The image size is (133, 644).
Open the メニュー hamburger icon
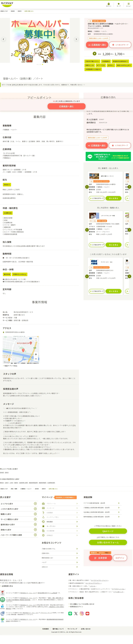point(128,5)
